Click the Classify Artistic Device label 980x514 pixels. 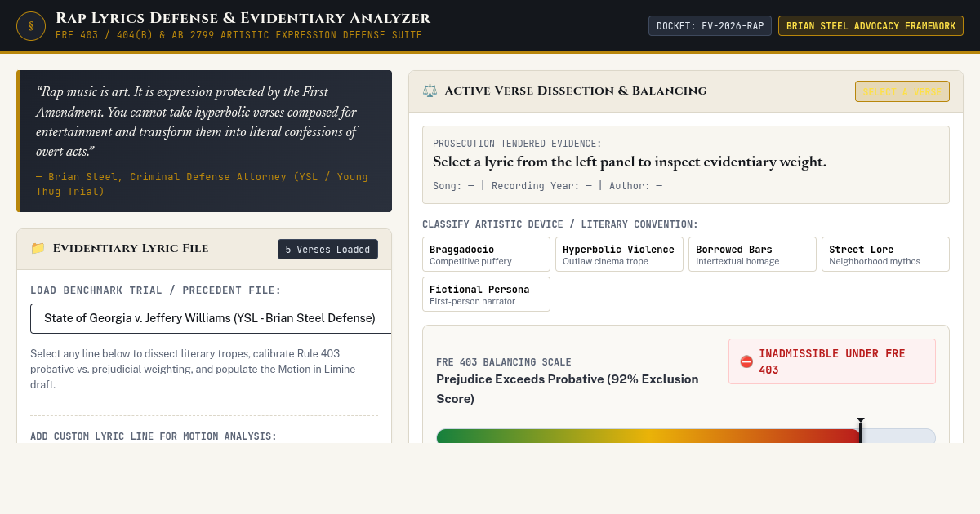point(560,224)
